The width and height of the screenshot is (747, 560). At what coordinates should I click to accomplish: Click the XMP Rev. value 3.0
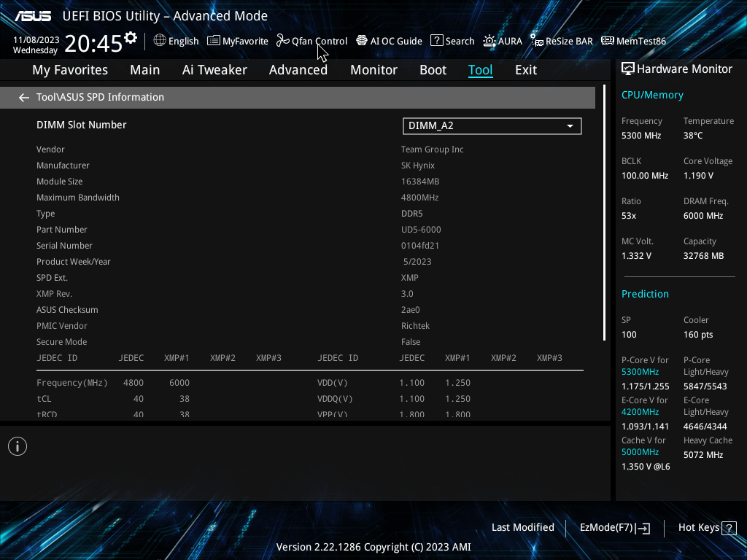tap(407, 294)
